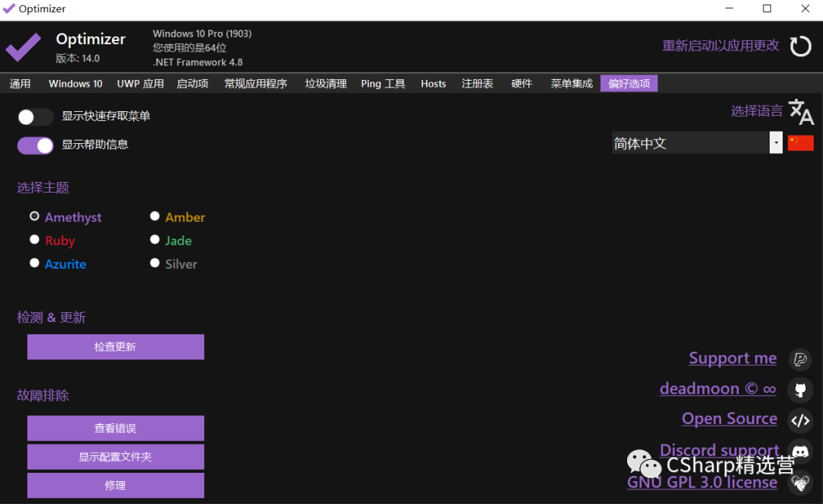Select the Jade theme radio button
The image size is (823, 504).
[x=155, y=240]
